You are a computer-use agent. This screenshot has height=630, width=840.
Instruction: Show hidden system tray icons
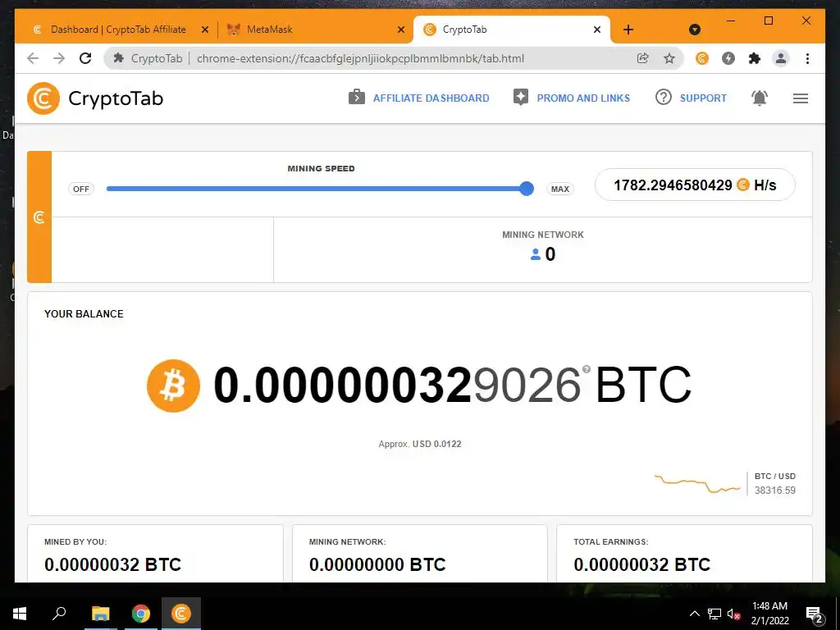click(694, 614)
